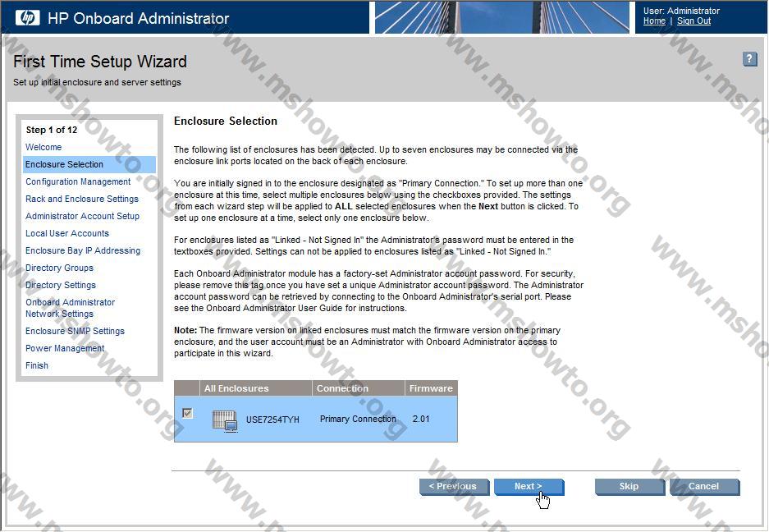Select the Enclosure Selection step
Image resolution: width=769 pixels, height=532 pixels.
(89, 164)
